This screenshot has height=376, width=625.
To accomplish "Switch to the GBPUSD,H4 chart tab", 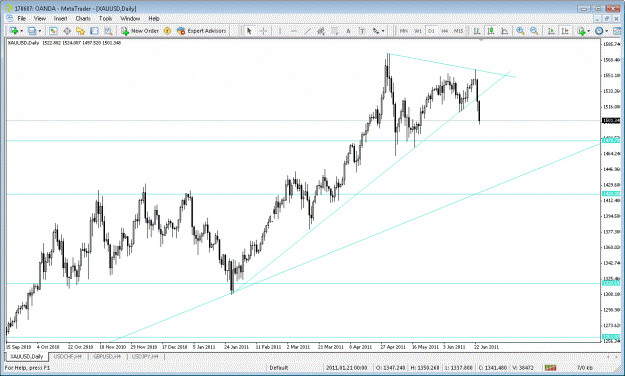I will tap(107, 356).
